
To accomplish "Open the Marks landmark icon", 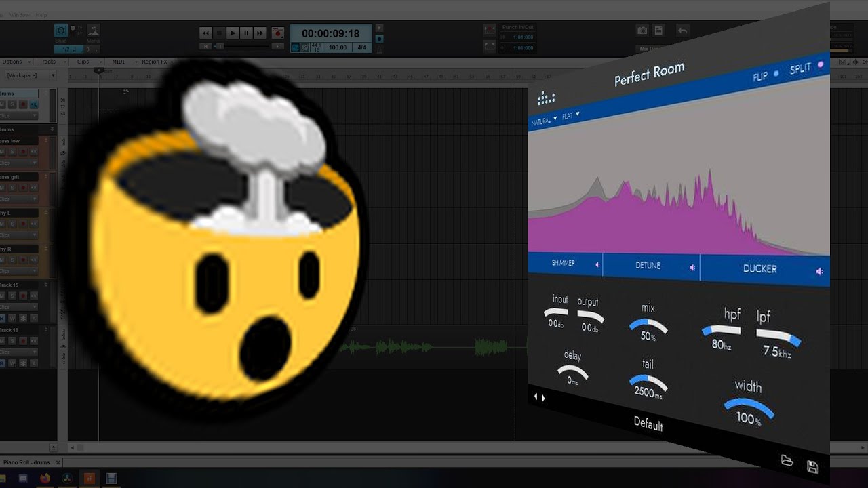I will (94, 31).
